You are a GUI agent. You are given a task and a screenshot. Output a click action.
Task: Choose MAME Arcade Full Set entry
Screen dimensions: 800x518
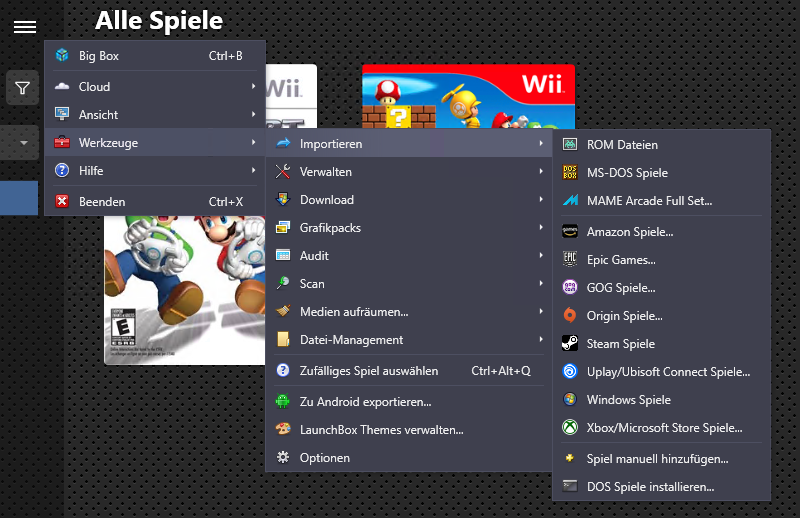point(649,201)
